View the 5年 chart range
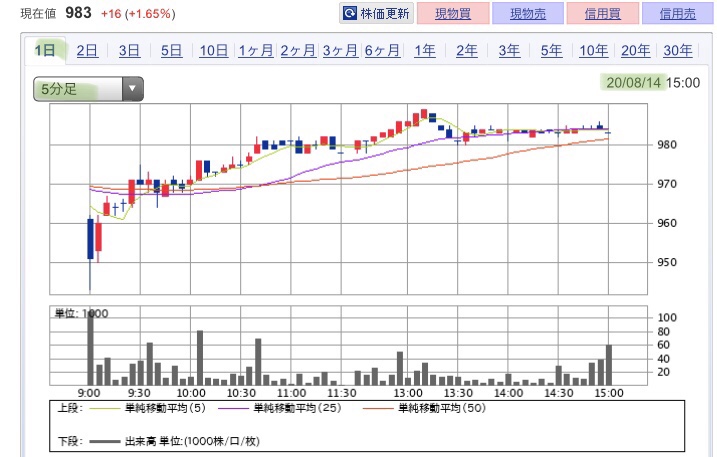717x457 pixels. pos(551,50)
